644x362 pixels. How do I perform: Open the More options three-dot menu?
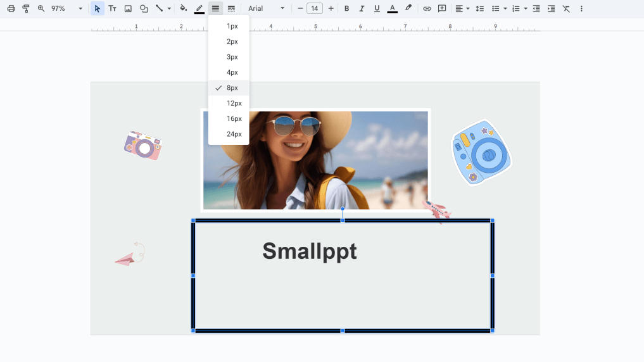(x=581, y=8)
